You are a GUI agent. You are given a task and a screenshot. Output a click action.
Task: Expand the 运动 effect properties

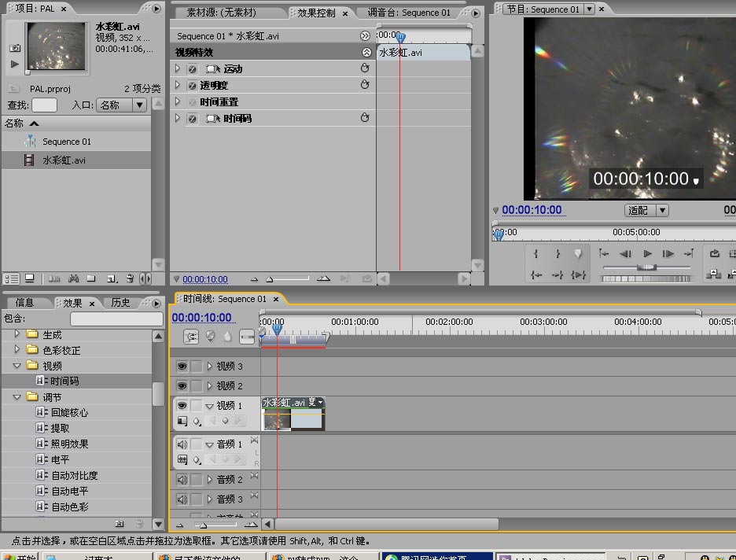click(x=178, y=68)
